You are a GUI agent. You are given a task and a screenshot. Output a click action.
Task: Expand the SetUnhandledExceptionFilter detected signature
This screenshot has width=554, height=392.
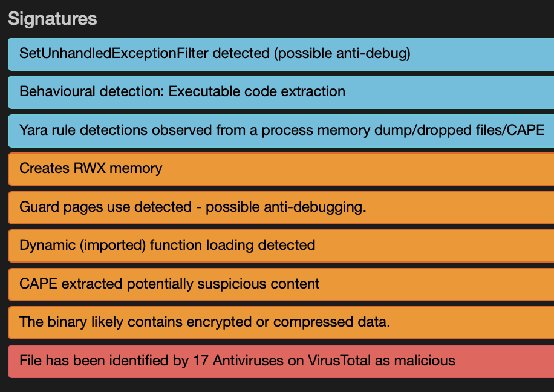tap(281, 54)
